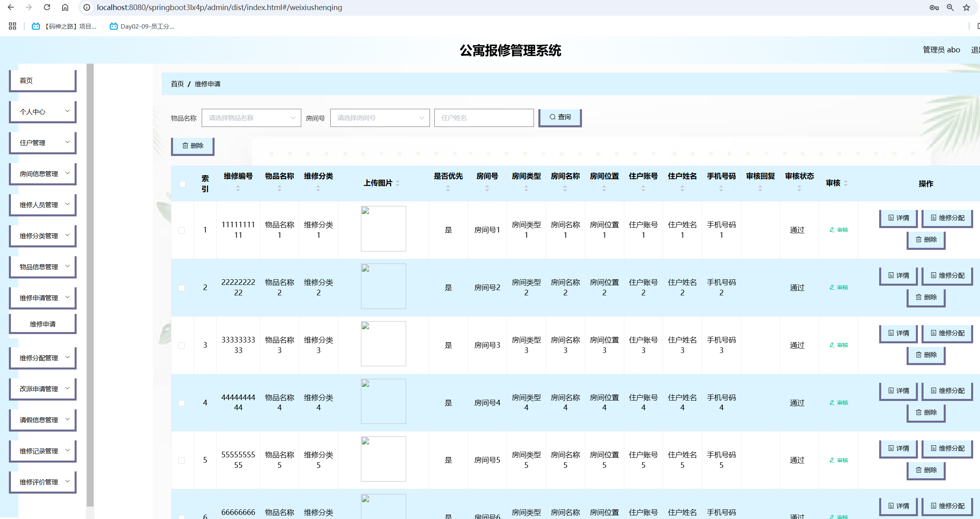This screenshot has width=980, height=519.
Task: Check the checkbox for row 5
Action: (x=181, y=461)
